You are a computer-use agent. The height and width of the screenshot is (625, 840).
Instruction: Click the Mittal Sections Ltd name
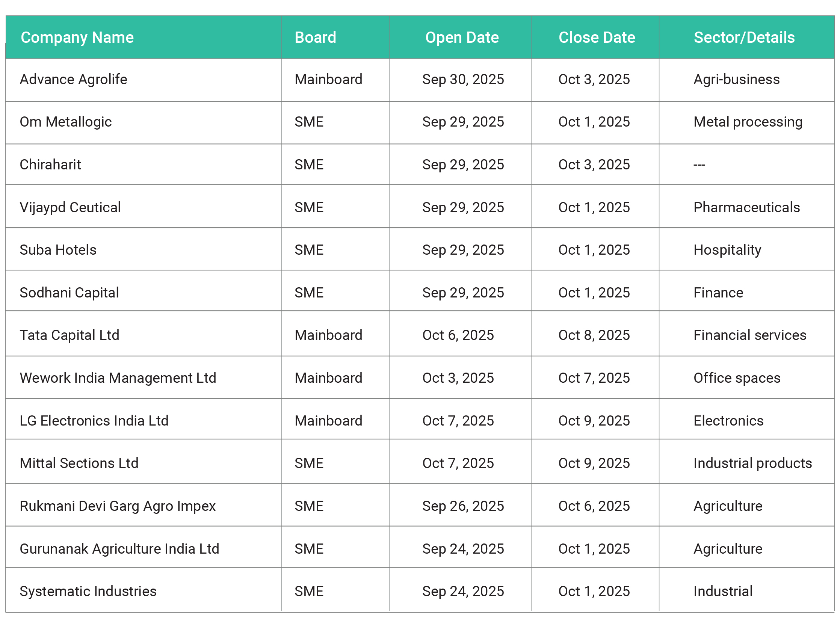(79, 463)
